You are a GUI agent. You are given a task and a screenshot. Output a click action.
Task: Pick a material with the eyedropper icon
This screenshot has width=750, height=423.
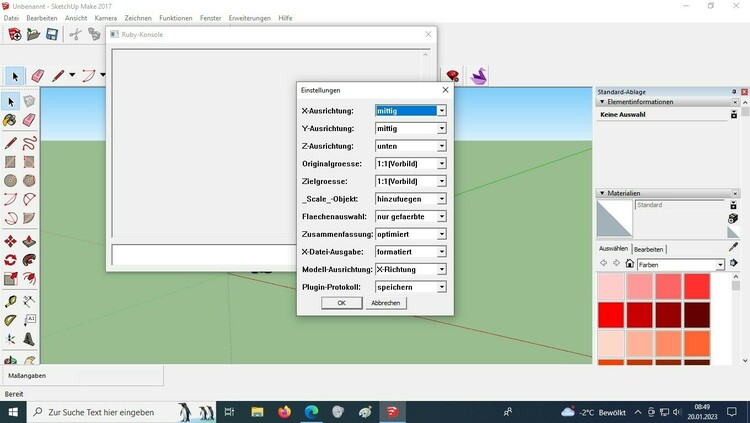[x=733, y=247]
